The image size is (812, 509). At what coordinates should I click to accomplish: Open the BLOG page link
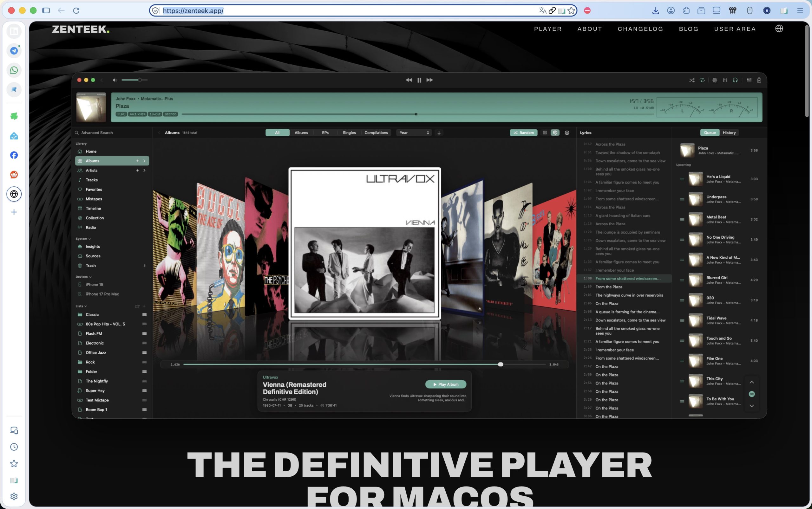[689, 29]
